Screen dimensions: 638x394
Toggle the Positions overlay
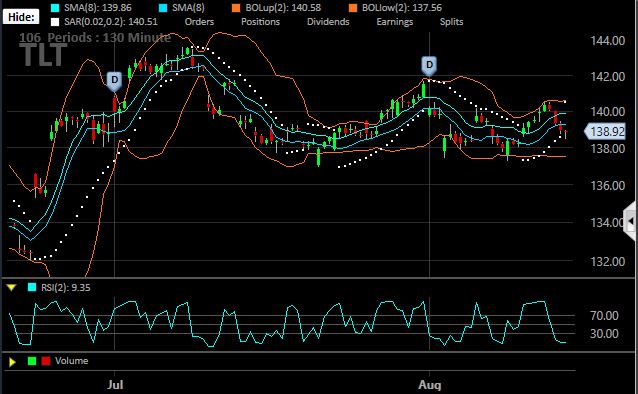click(260, 22)
